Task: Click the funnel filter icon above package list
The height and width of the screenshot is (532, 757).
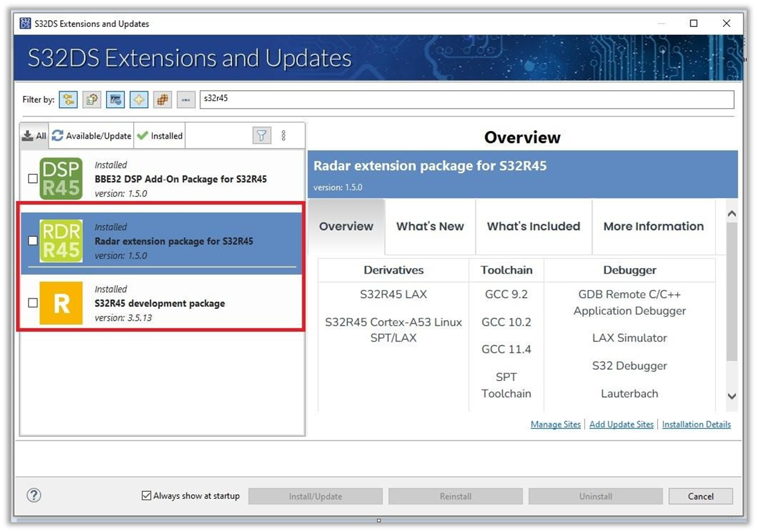Action: 262,135
